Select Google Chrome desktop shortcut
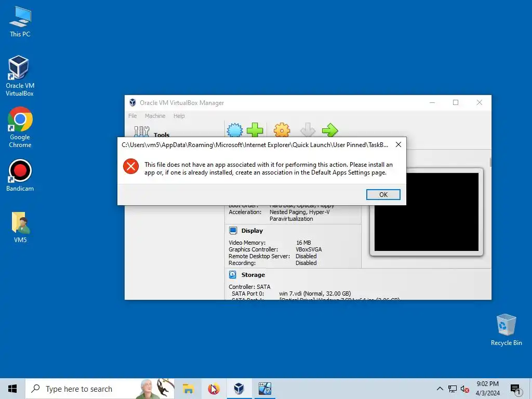Image resolution: width=532 pixels, height=399 pixels. [x=20, y=128]
